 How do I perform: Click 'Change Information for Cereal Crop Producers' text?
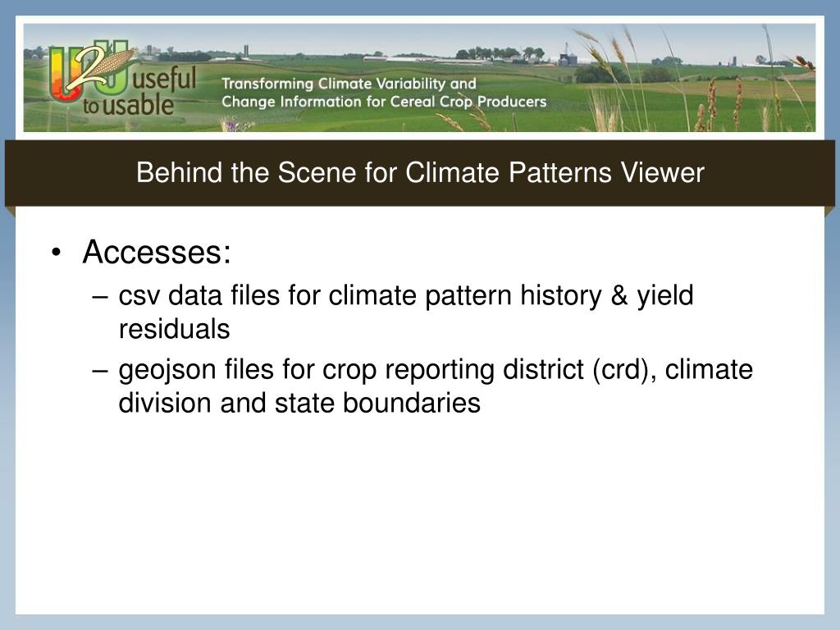click(x=384, y=102)
